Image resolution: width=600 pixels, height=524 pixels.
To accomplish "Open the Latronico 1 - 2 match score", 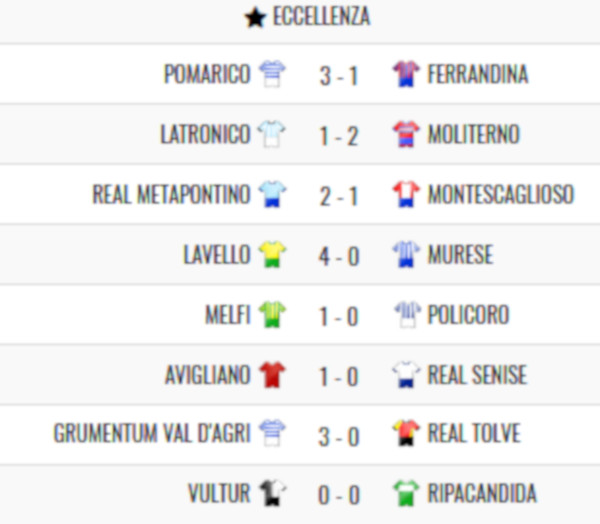I will (x=339, y=136).
